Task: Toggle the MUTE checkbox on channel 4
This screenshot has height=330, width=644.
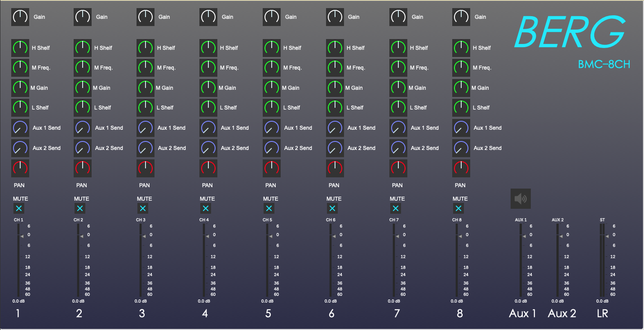Action: coord(206,208)
